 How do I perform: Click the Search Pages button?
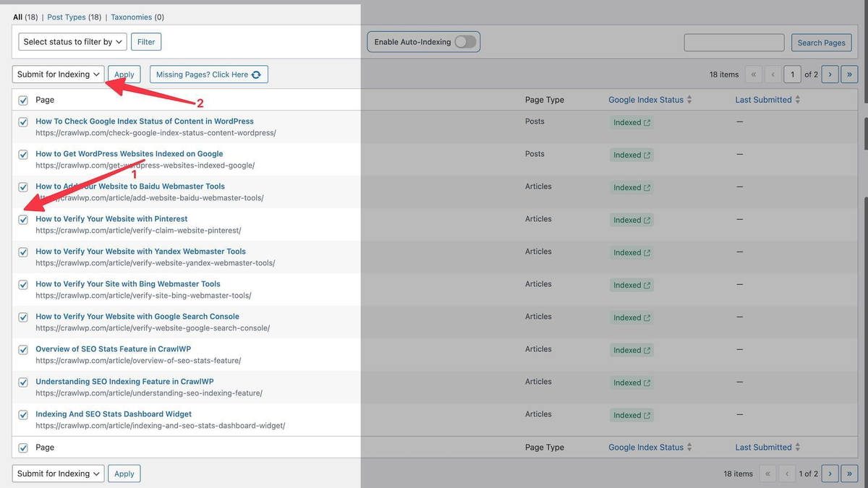[x=821, y=42]
